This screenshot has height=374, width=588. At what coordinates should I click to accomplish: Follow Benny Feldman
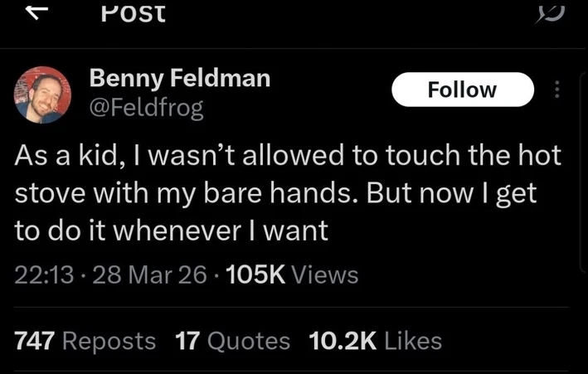tap(463, 90)
